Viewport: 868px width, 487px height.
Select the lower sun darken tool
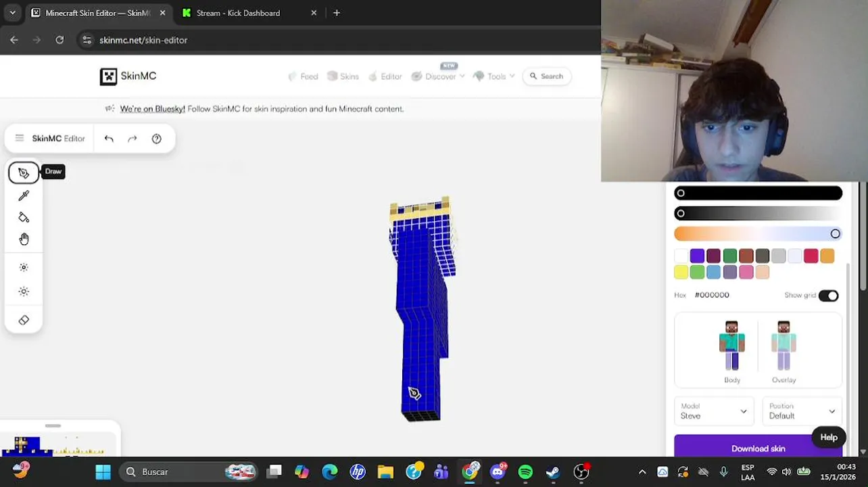point(24,292)
